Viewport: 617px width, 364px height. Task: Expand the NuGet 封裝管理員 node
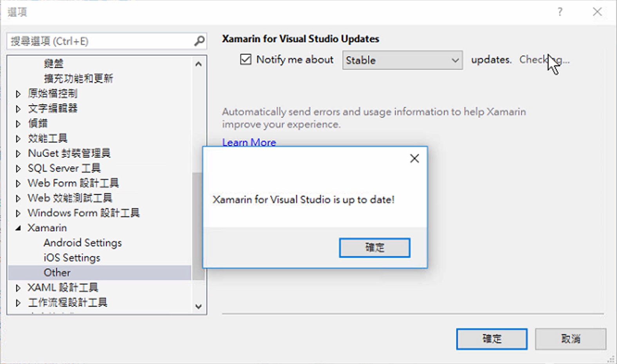[18, 153]
